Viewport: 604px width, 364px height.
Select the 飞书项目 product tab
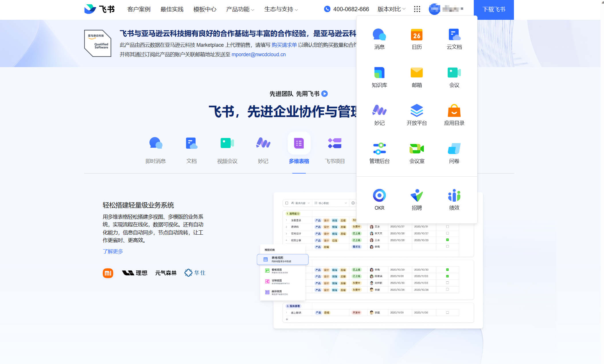point(335,150)
